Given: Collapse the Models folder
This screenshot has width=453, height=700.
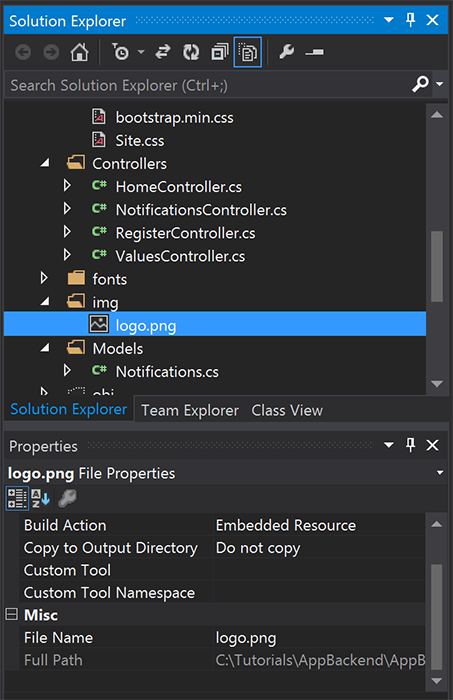Looking at the screenshot, I should (45, 348).
